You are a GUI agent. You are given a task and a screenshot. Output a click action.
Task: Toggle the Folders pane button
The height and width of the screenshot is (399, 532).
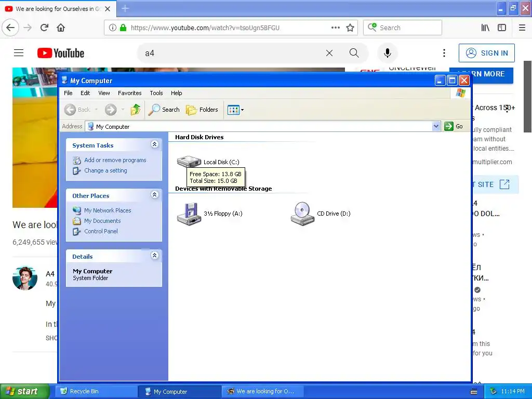[202, 110]
